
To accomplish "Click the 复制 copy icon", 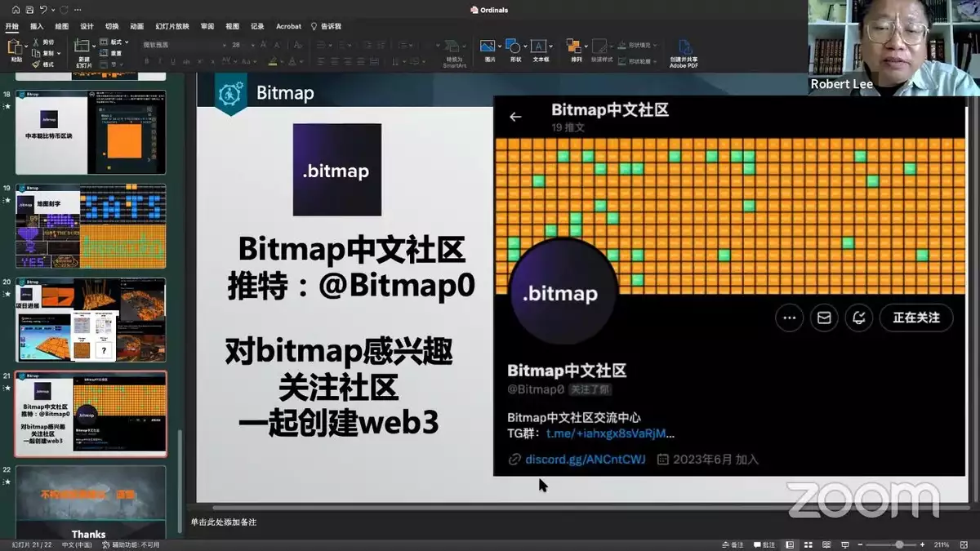I will 36,53.
